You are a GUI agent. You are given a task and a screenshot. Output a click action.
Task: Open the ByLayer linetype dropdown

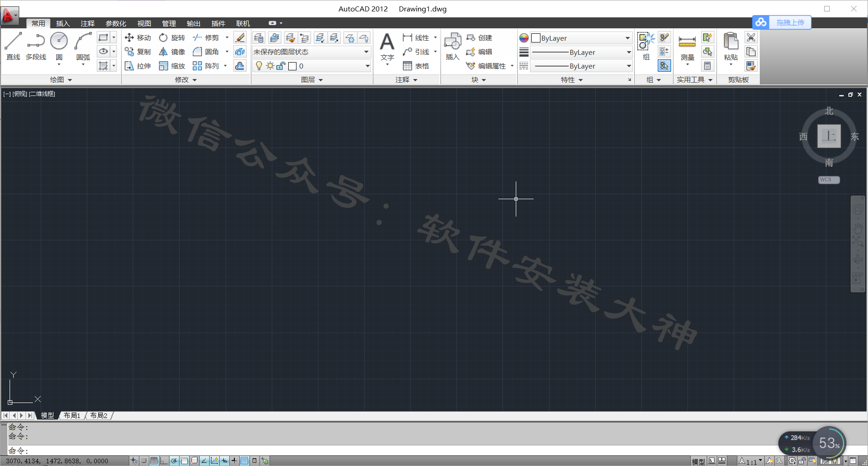coord(581,66)
